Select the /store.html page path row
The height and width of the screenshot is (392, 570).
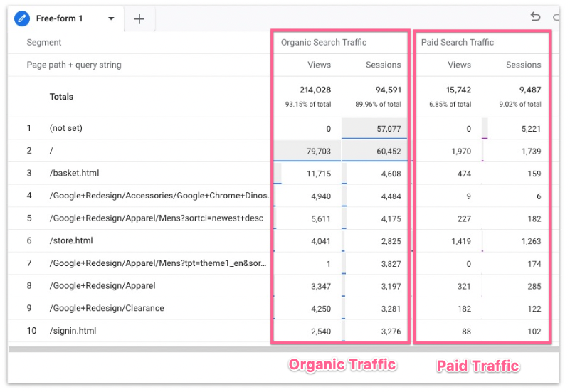(x=71, y=241)
